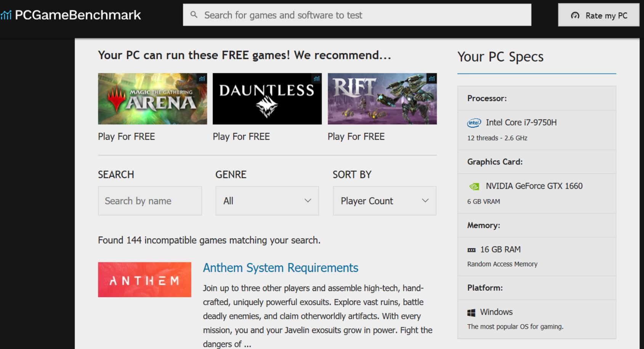Click the '6 GB VRAM' text
This screenshot has width=644, height=349.
[x=484, y=202]
